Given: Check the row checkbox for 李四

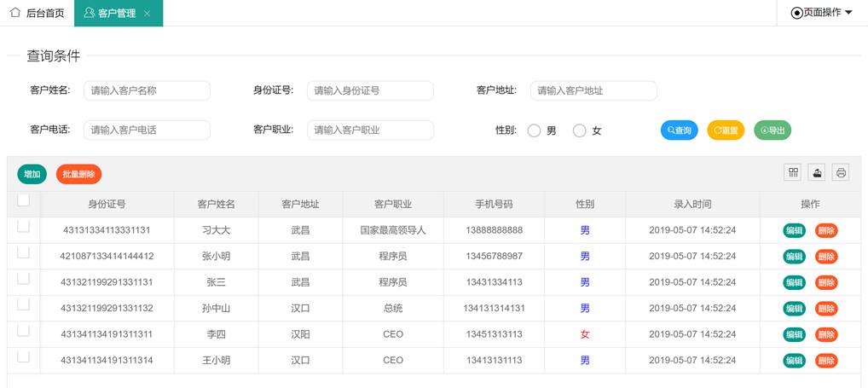Looking at the screenshot, I should 23,330.
